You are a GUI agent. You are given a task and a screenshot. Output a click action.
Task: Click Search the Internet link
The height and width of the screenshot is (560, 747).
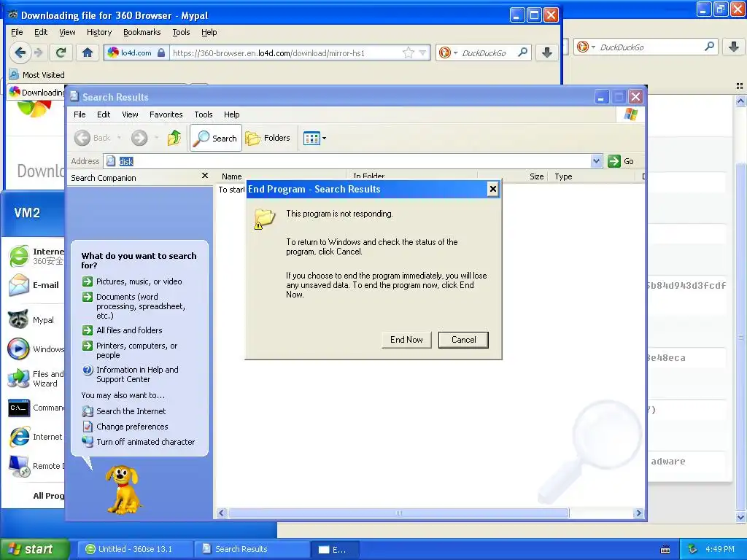point(124,411)
